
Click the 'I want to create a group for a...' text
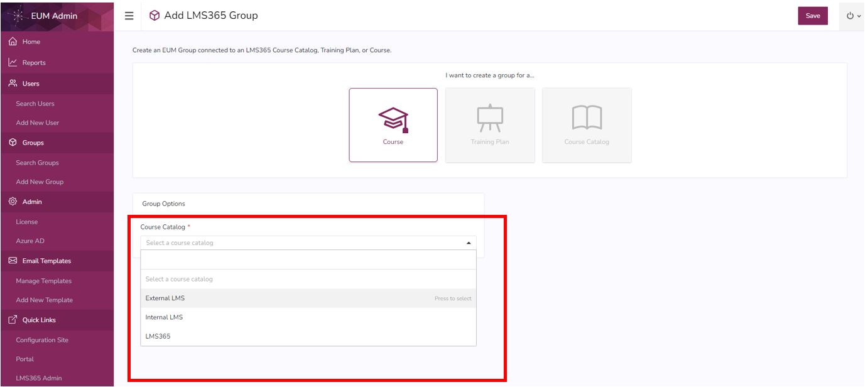pyautogui.click(x=489, y=75)
